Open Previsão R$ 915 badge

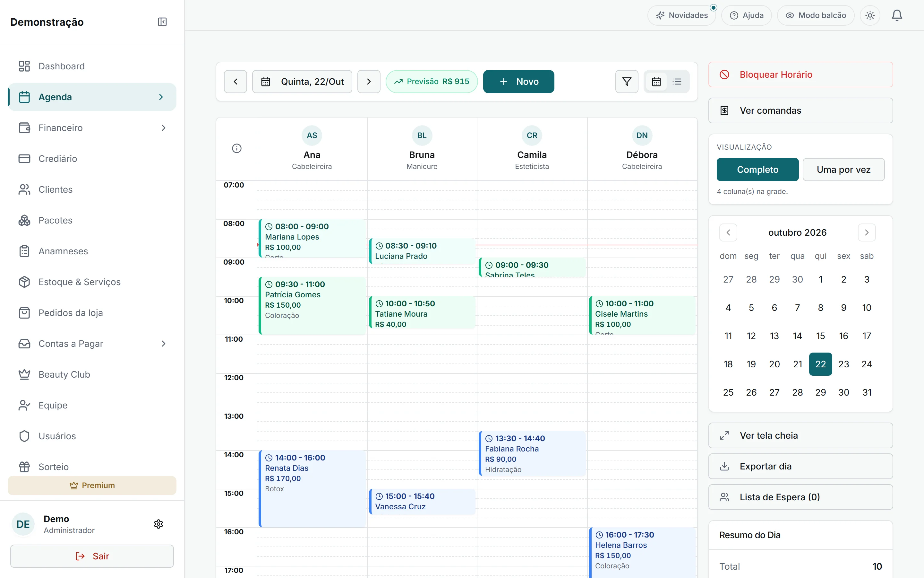click(x=432, y=82)
